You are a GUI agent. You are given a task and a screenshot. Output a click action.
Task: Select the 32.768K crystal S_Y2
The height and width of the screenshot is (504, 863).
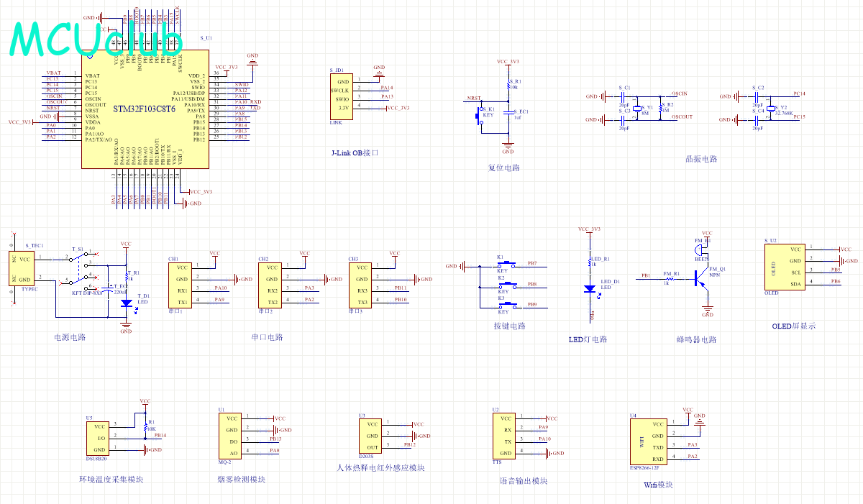point(770,109)
